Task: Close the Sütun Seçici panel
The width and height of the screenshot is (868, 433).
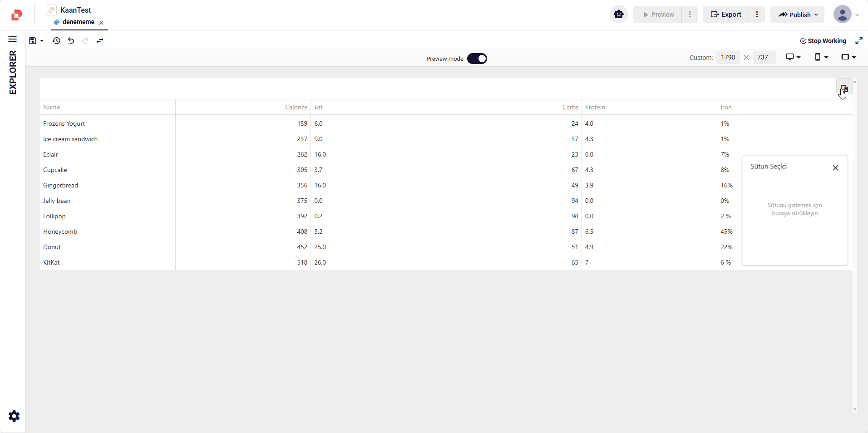Action: [x=835, y=168]
